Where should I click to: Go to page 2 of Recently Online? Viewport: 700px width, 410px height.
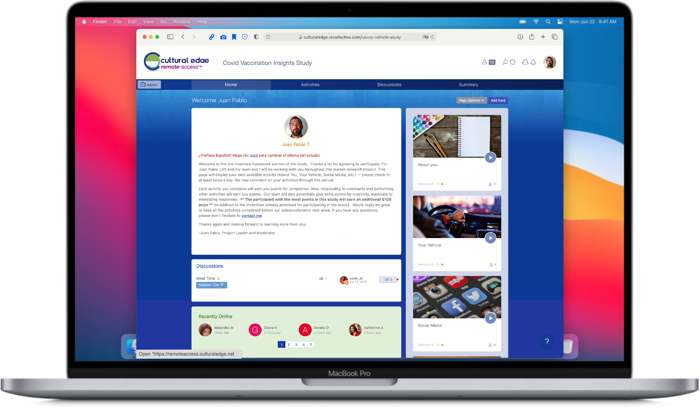pyautogui.click(x=289, y=344)
